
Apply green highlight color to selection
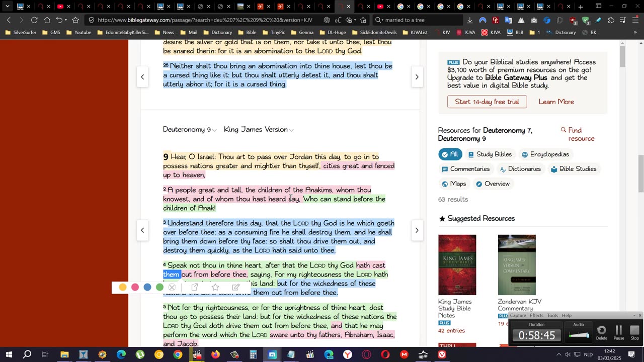(159, 287)
